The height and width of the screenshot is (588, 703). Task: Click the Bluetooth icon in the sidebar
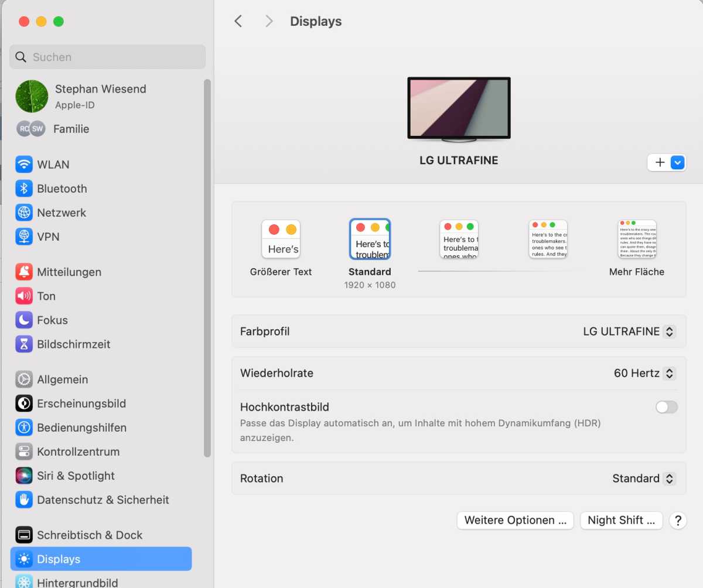24,189
